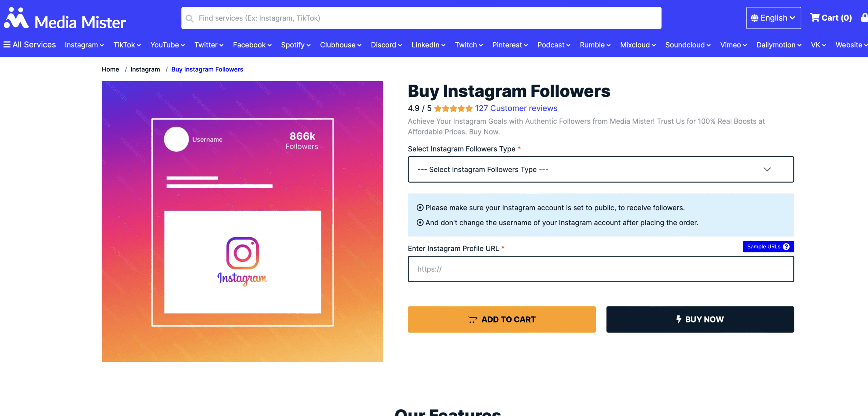Screen dimensions: 868x416
Task: Click the Instagram Profile URL input field
Action: [600, 269]
